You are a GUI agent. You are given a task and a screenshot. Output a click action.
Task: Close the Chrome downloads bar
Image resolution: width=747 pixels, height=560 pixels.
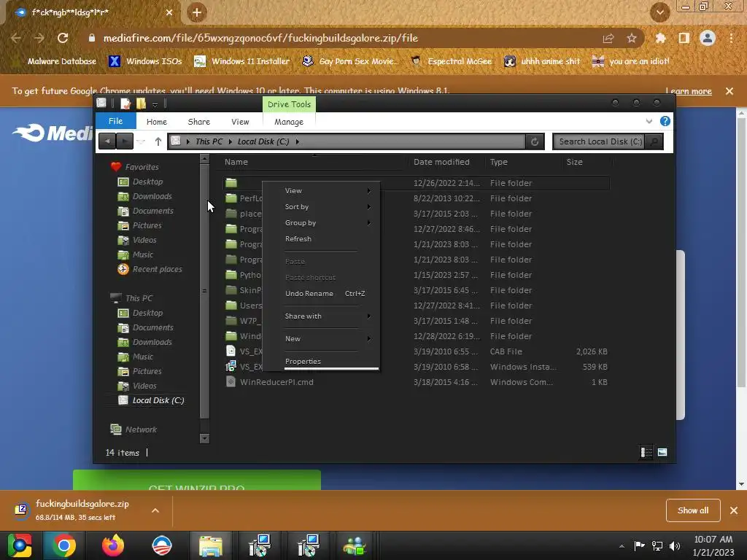734,510
